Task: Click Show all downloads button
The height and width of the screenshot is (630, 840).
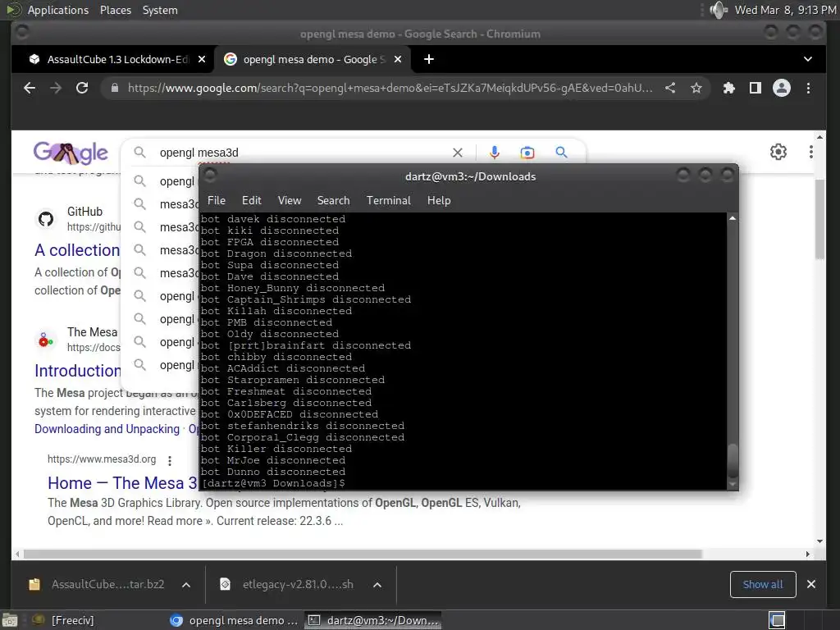Action: [x=763, y=584]
